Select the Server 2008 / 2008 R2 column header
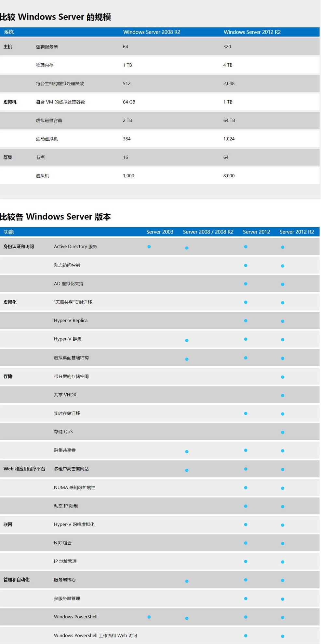The image size is (321, 644). coord(208,232)
